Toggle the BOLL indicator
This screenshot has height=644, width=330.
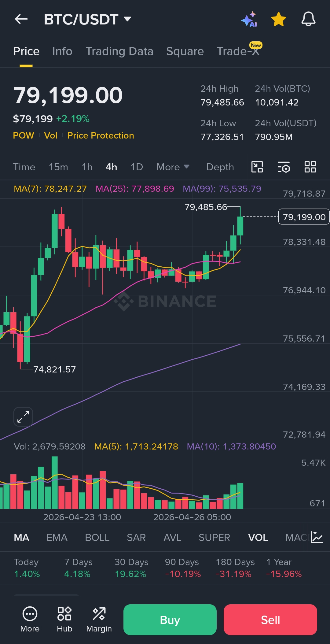97,538
